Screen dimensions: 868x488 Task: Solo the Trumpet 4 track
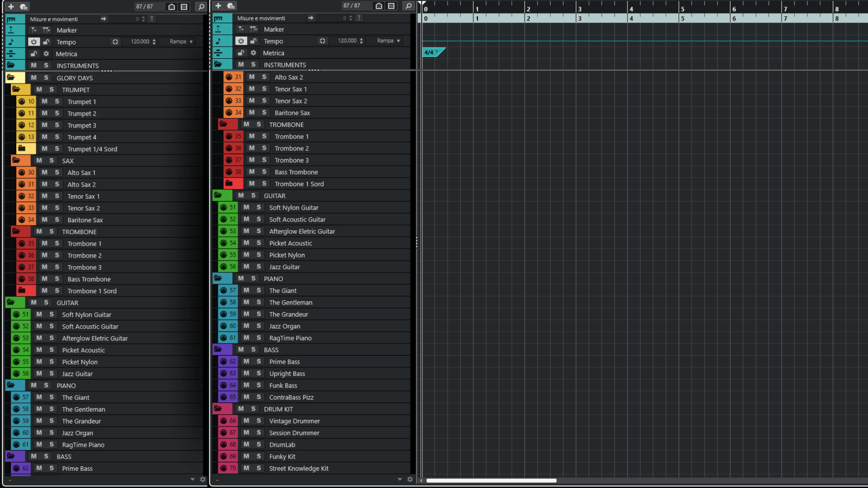coord(57,137)
